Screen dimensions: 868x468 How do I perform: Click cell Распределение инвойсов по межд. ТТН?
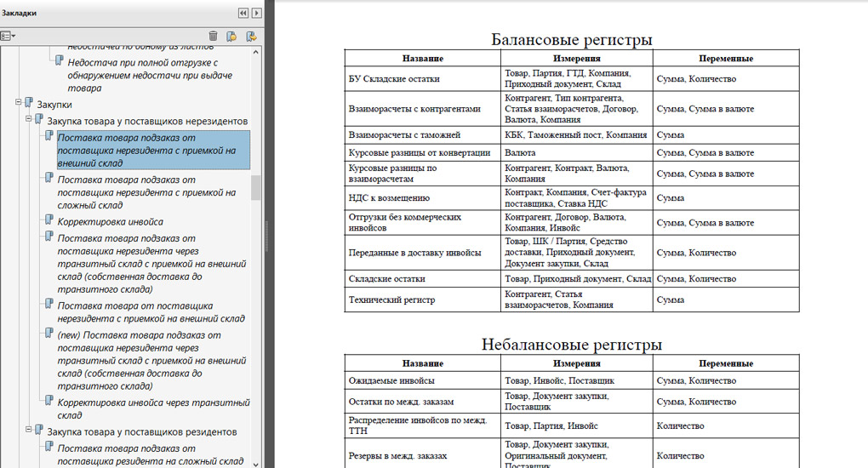[x=422, y=425]
